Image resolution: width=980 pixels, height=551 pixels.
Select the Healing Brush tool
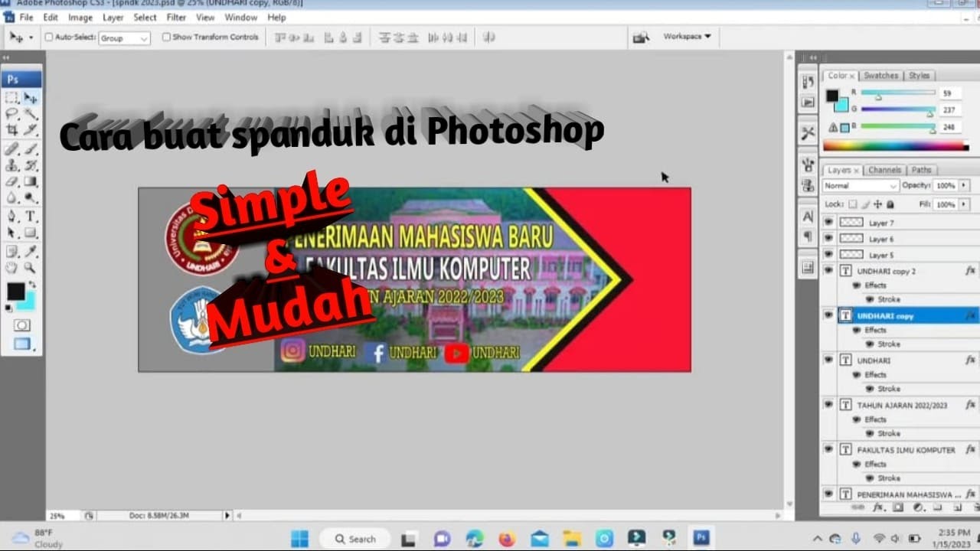(12, 149)
